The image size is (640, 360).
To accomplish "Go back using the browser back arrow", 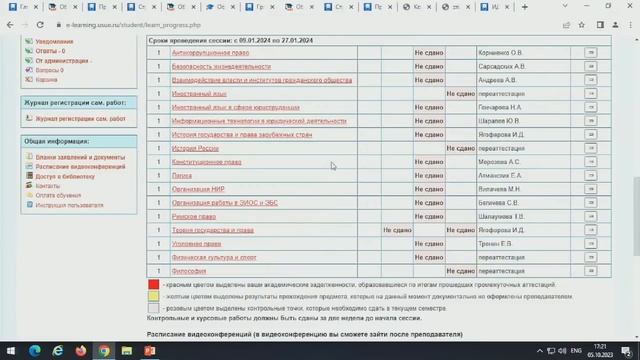I will (x=10, y=25).
